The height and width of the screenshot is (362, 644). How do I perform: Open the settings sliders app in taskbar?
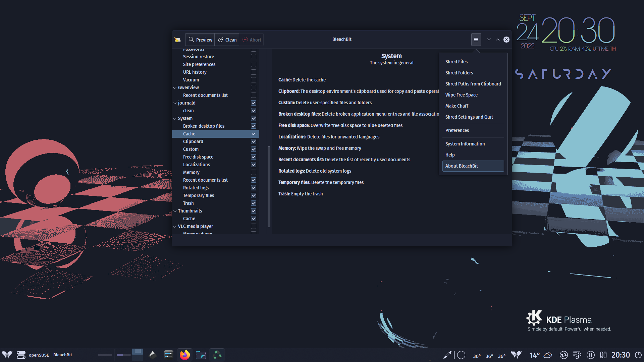click(168, 355)
